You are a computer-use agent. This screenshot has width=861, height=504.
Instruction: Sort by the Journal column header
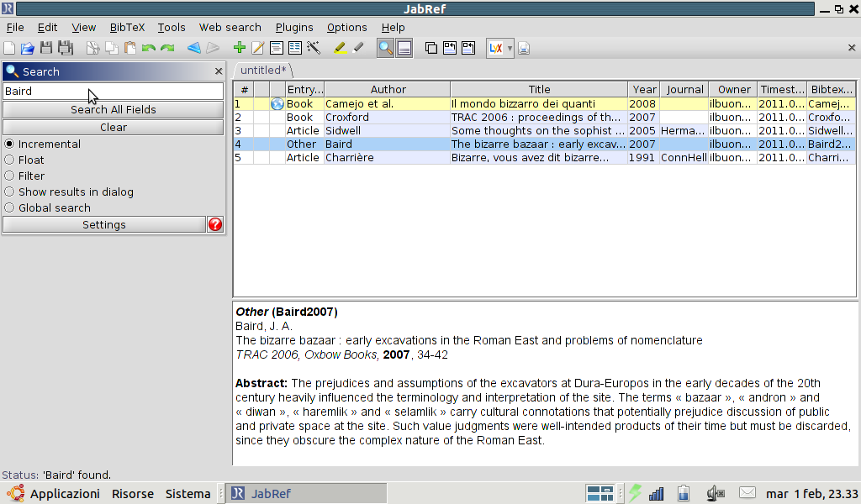coord(684,89)
